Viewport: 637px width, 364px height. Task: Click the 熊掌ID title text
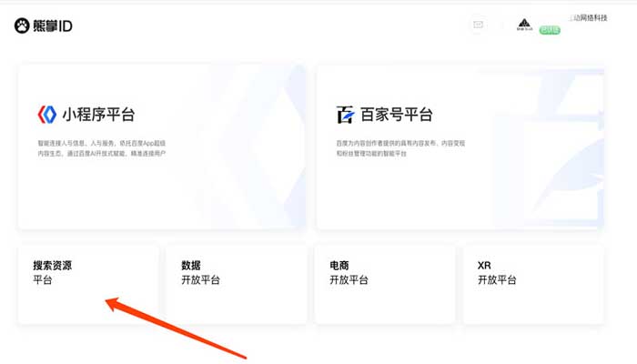53,26
